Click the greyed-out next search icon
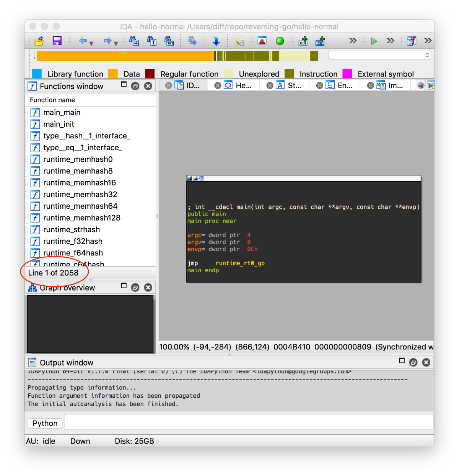The height and width of the screenshot is (476, 459). [192, 41]
